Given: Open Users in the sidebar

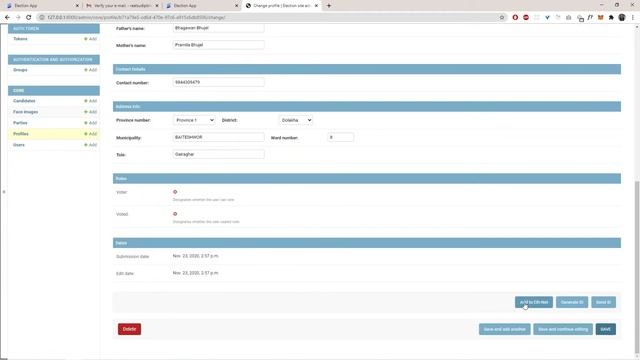Looking at the screenshot, I should click(19, 145).
